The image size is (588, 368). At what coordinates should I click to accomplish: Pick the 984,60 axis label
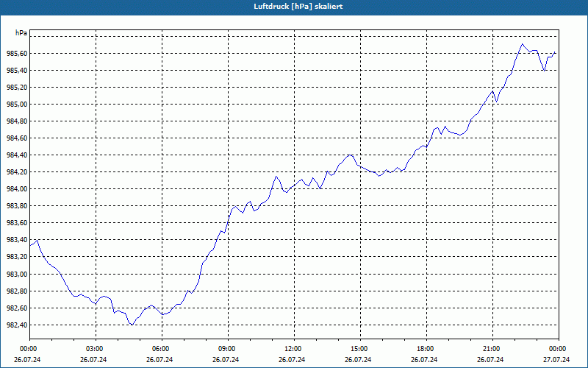point(17,138)
